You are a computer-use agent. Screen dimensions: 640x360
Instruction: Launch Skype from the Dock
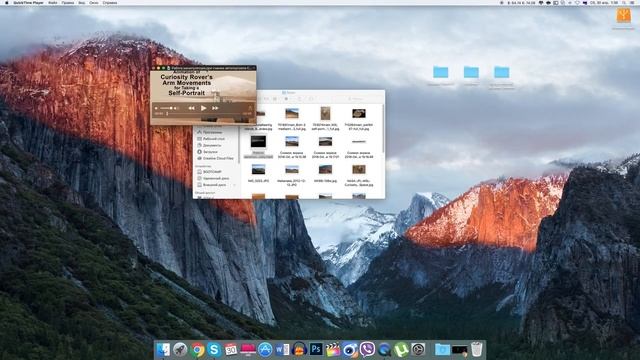pyautogui.click(x=214, y=350)
